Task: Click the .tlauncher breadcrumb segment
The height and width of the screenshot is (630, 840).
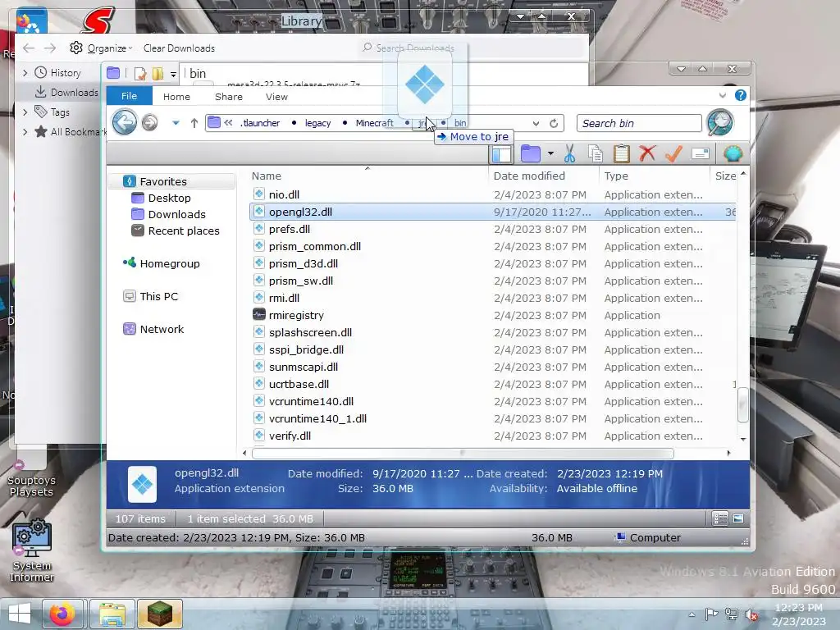Action: pyautogui.click(x=260, y=123)
